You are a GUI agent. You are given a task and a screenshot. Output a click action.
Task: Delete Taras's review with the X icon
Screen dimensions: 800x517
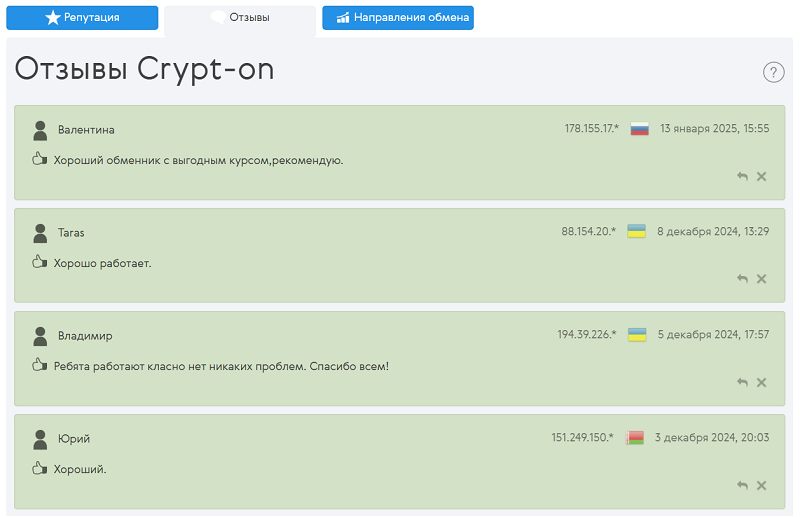(x=761, y=279)
